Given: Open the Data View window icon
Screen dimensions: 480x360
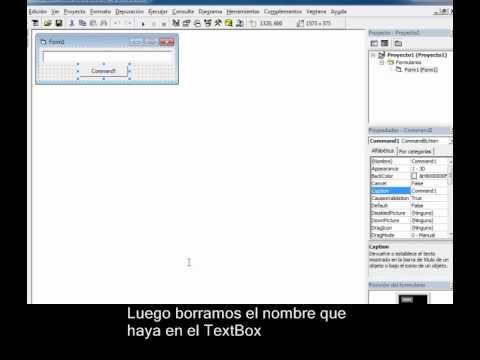Looking at the screenshot, I should pos(229,23).
